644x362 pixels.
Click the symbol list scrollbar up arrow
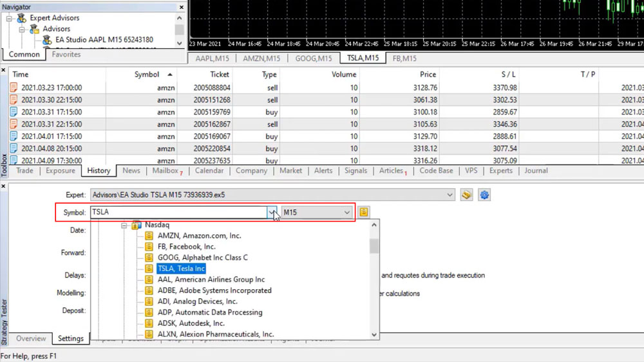coord(374,225)
